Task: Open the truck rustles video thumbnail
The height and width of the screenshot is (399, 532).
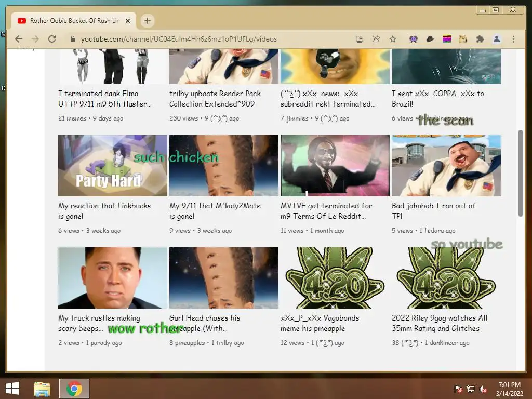Action: (x=113, y=278)
